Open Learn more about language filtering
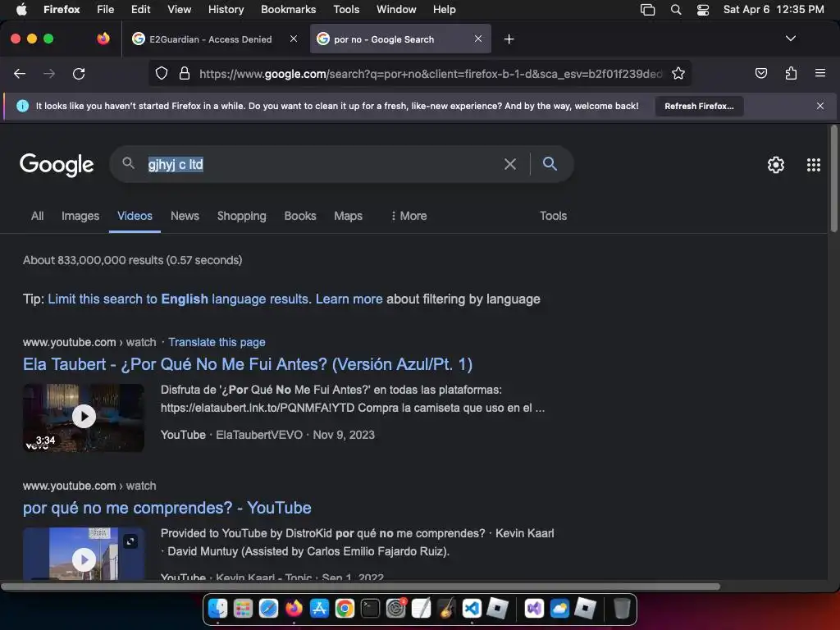 [x=349, y=299]
